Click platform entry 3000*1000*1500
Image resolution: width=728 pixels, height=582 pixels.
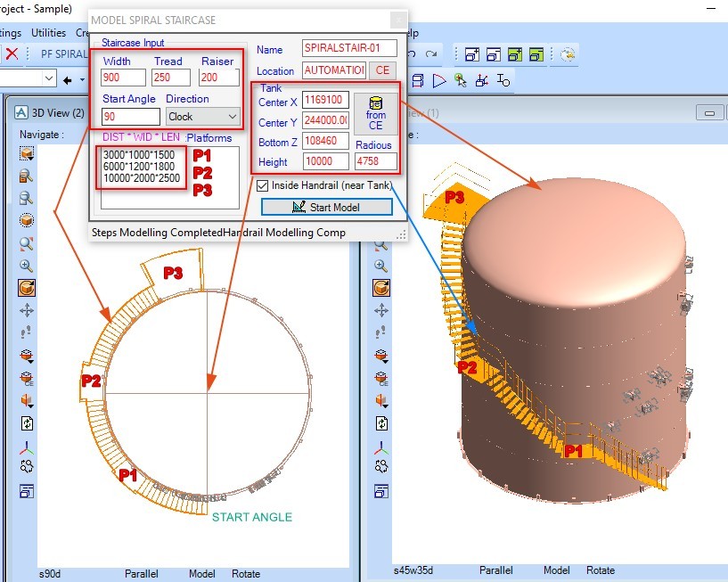coord(139,155)
